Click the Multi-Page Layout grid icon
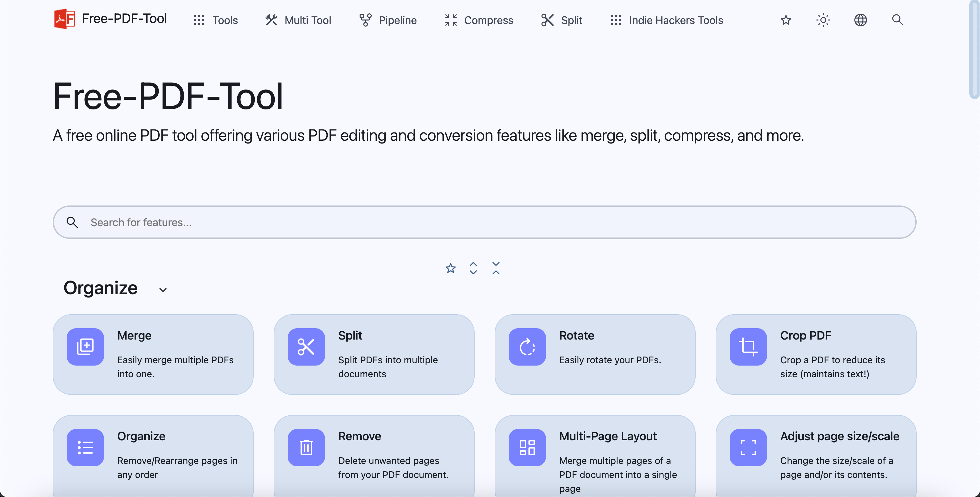This screenshot has width=980, height=497. tap(527, 448)
